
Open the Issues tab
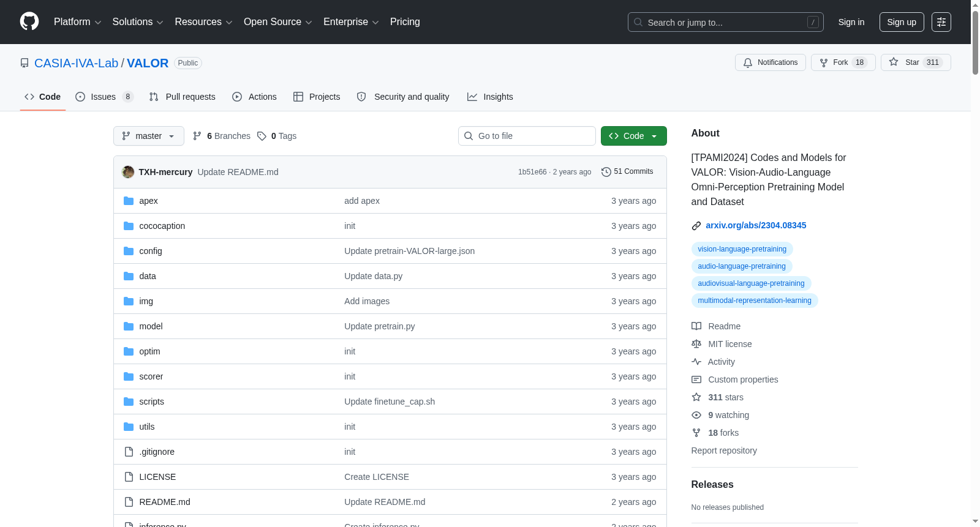pyautogui.click(x=104, y=97)
